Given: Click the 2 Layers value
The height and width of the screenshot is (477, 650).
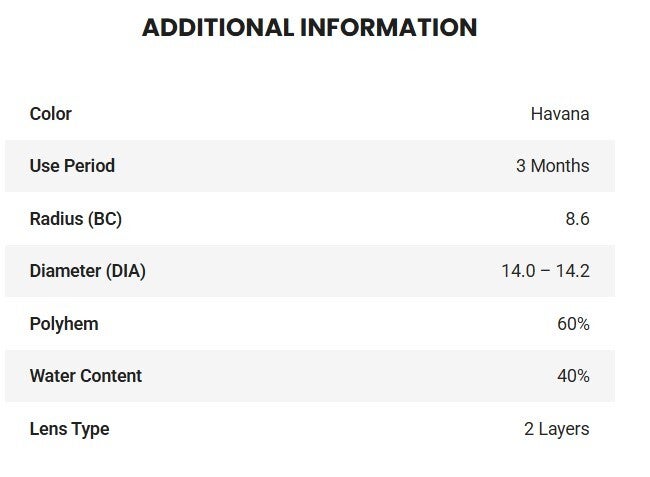Looking at the screenshot, I should [557, 429].
